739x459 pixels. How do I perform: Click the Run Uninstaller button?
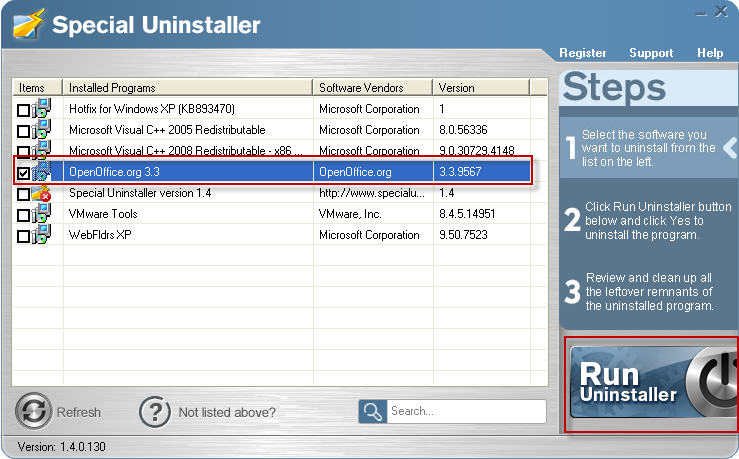click(x=652, y=383)
